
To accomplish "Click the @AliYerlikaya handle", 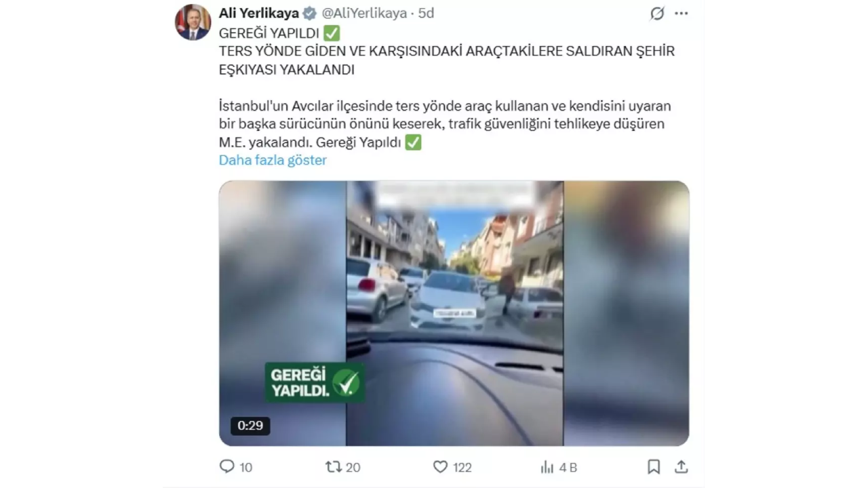I will (x=363, y=13).
